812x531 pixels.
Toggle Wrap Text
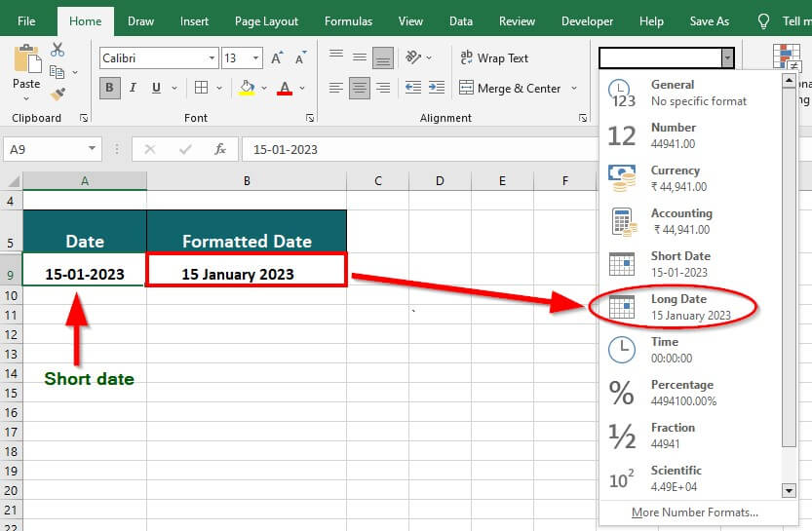coord(494,58)
